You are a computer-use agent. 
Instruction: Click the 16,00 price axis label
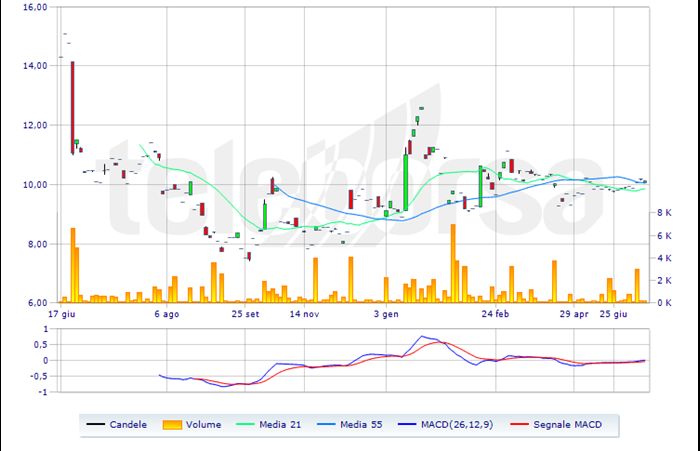(x=35, y=8)
